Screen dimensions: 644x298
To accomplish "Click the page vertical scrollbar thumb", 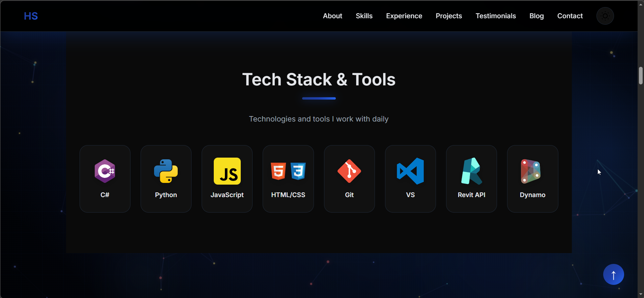I will [x=641, y=76].
